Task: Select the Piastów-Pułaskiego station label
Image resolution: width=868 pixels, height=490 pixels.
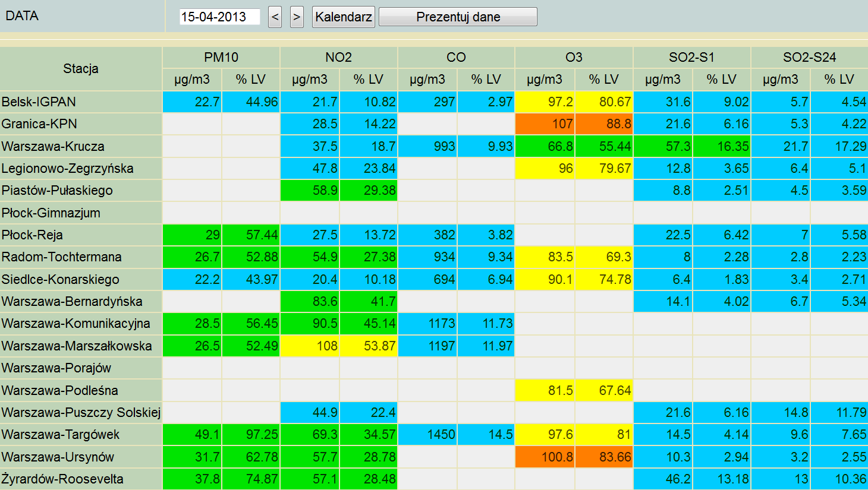Action: click(x=81, y=190)
